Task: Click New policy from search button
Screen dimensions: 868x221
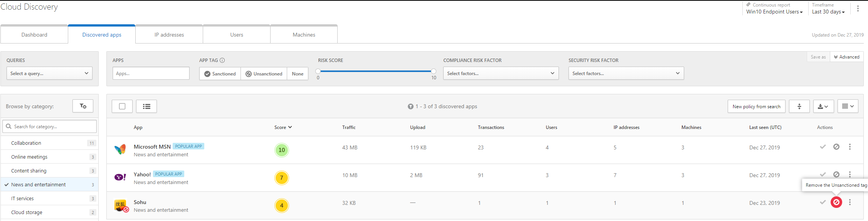Action: (756, 106)
